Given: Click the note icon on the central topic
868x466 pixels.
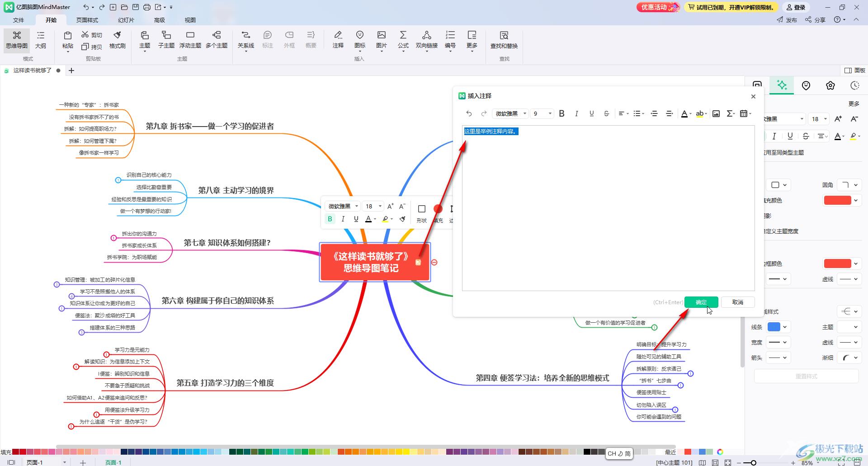Looking at the screenshot, I should click(418, 262).
